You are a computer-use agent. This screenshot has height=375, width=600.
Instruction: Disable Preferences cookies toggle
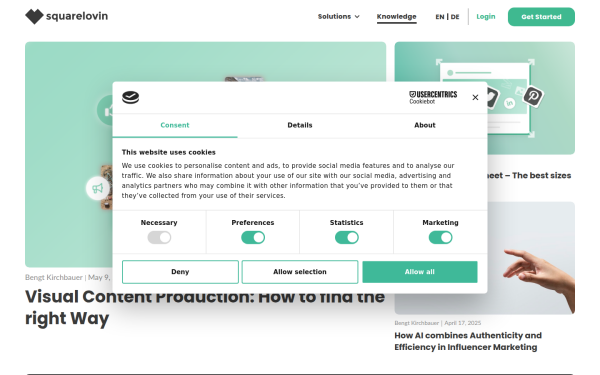(x=253, y=238)
